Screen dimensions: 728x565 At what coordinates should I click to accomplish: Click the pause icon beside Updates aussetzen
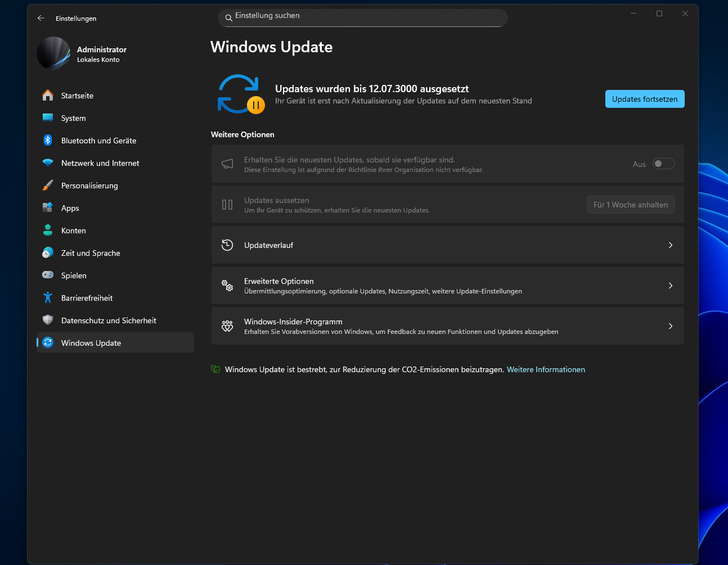[x=227, y=205]
